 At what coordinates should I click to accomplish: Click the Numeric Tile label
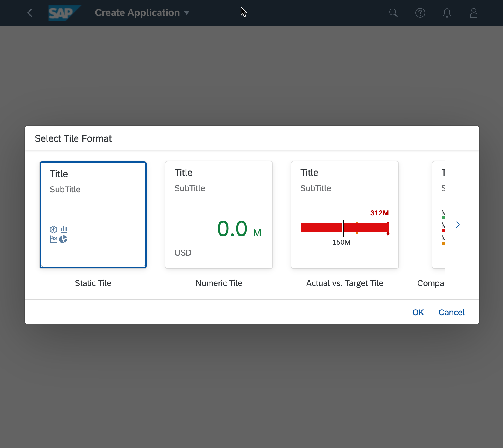click(x=219, y=283)
